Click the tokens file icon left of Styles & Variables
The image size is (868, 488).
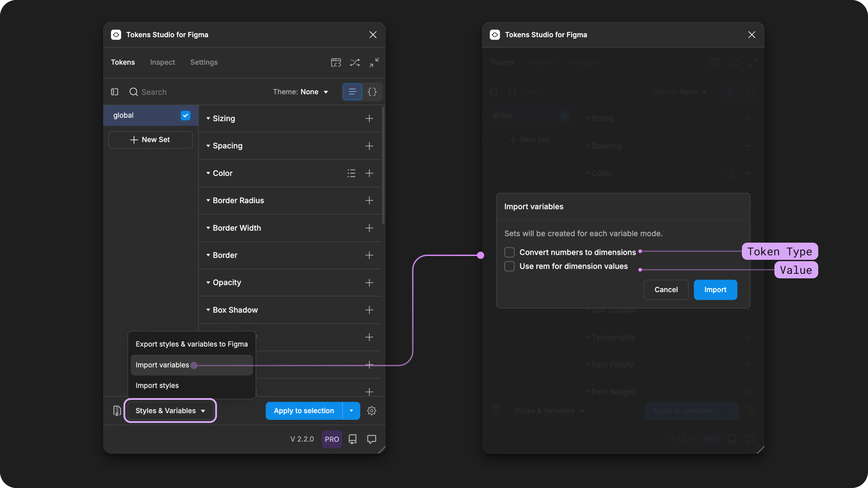(117, 411)
